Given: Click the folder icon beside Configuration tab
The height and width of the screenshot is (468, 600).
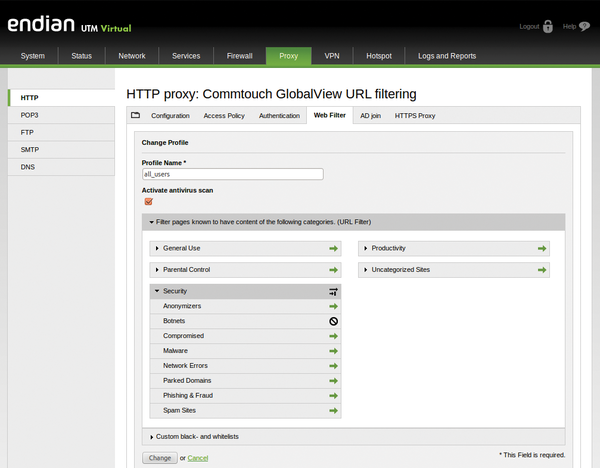Looking at the screenshot, I should [135, 115].
